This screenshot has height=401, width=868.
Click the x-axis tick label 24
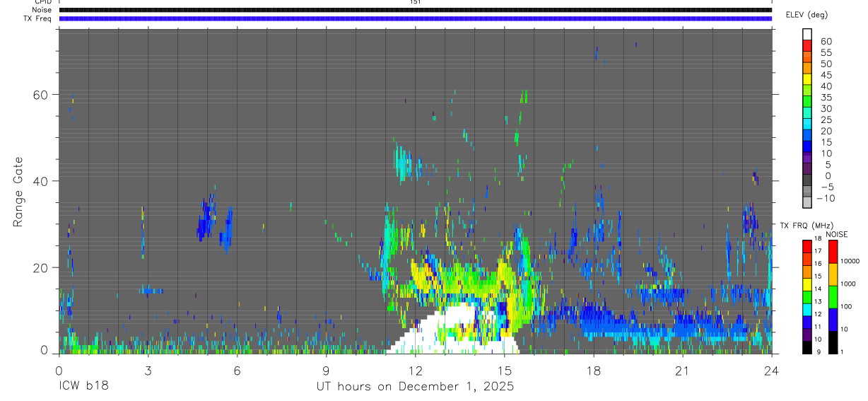(x=771, y=370)
